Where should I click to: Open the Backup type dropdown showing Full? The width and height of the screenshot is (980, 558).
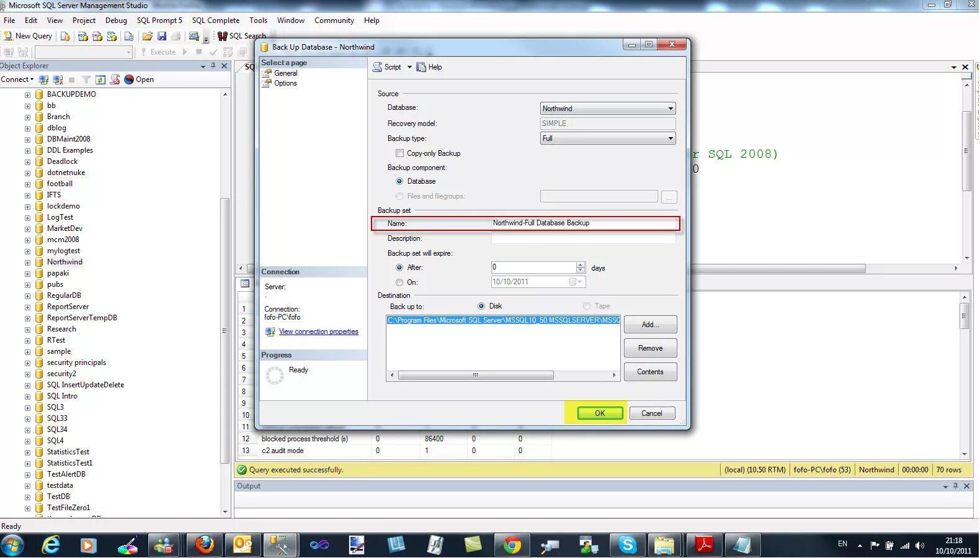(x=608, y=138)
